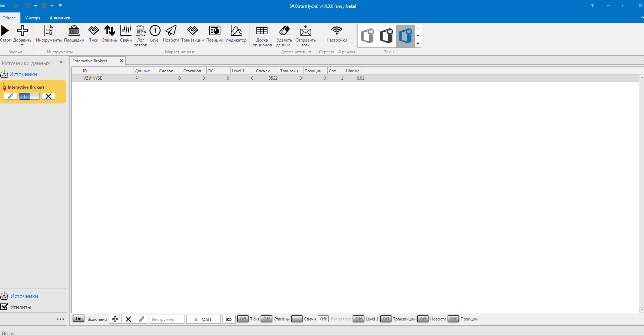This screenshot has height=335, width=644.
Task: Pin the Источники данных panel
Action: [x=61, y=63]
